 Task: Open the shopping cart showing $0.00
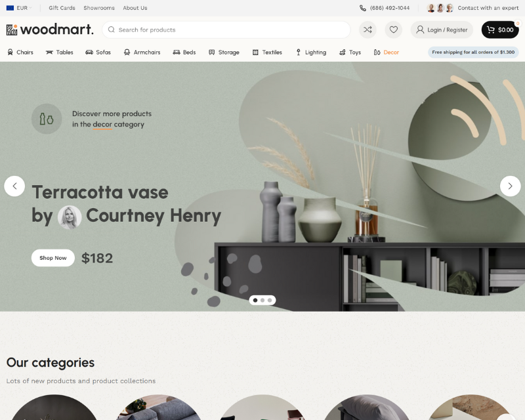(x=500, y=30)
